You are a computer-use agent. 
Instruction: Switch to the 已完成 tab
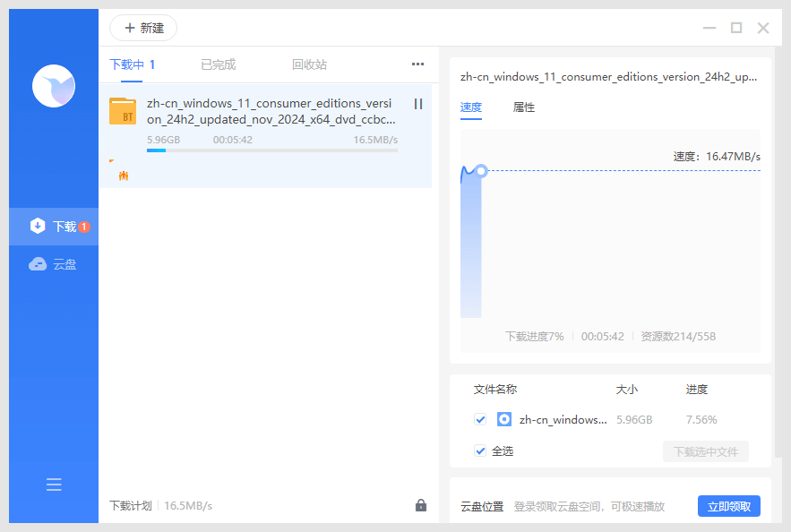point(218,64)
